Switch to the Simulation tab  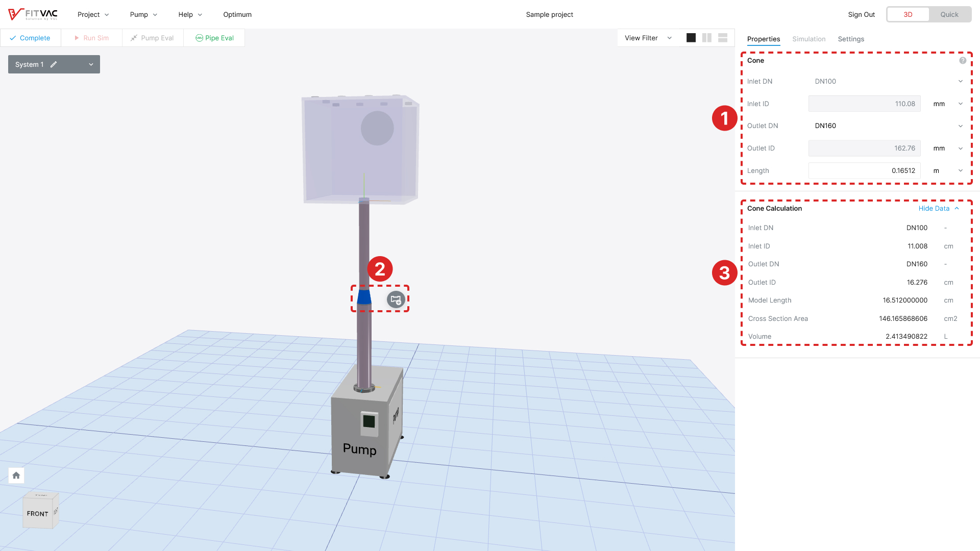pos(809,39)
